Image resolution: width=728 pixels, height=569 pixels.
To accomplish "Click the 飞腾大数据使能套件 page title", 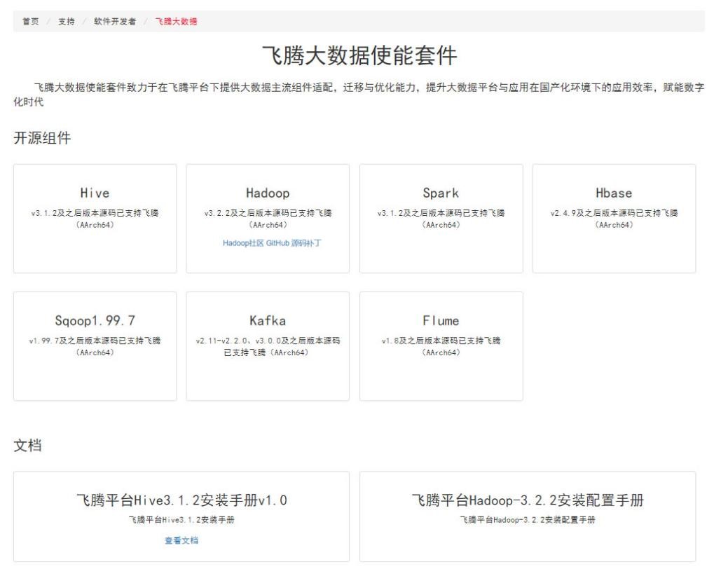I will coord(359,56).
